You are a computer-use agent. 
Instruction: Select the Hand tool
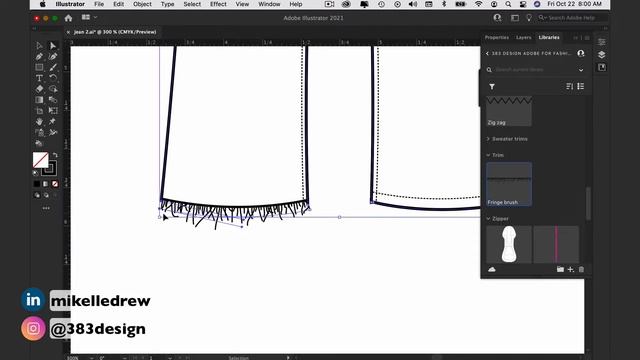tap(39, 122)
